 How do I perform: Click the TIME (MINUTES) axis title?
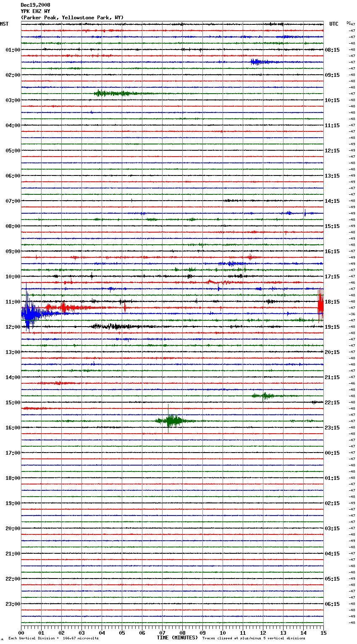pyautogui.click(x=177, y=638)
